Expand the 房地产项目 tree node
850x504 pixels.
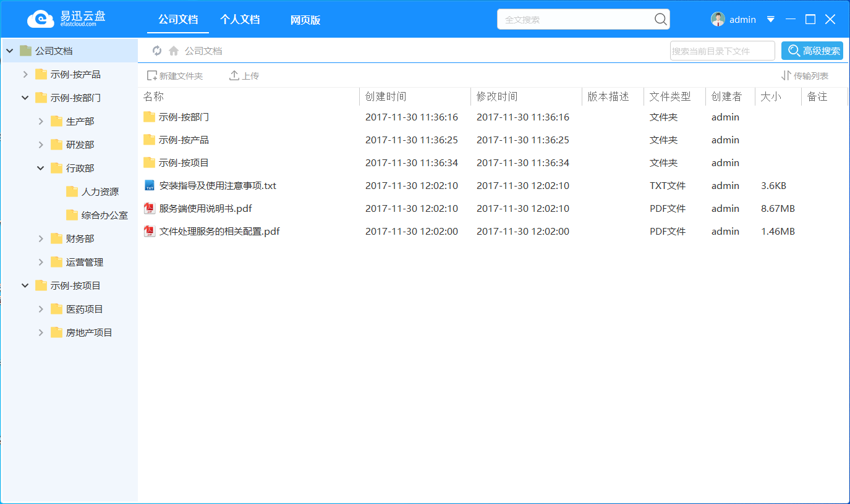click(40, 332)
